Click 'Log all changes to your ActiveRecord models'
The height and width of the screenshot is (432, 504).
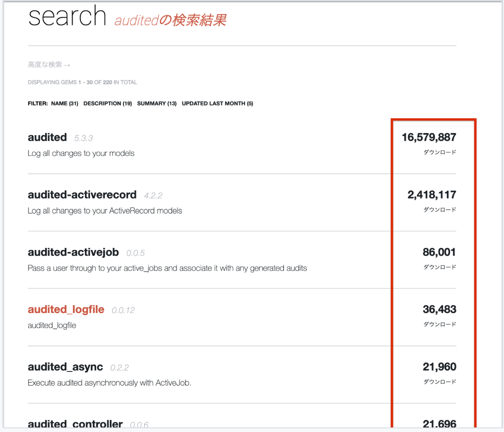(105, 211)
